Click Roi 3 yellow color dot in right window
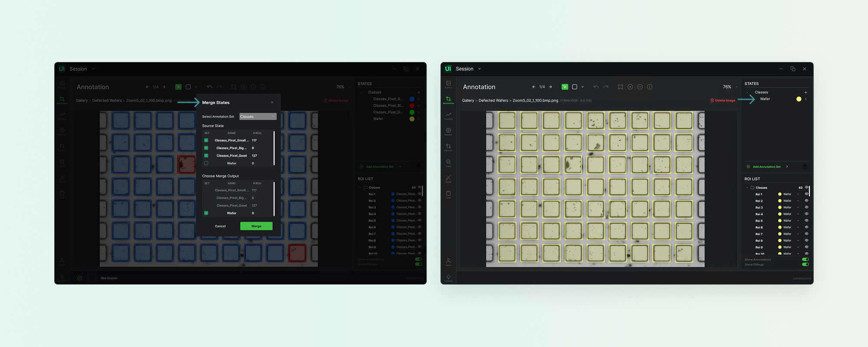The height and width of the screenshot is (347, 868). [x=780, y=207]
